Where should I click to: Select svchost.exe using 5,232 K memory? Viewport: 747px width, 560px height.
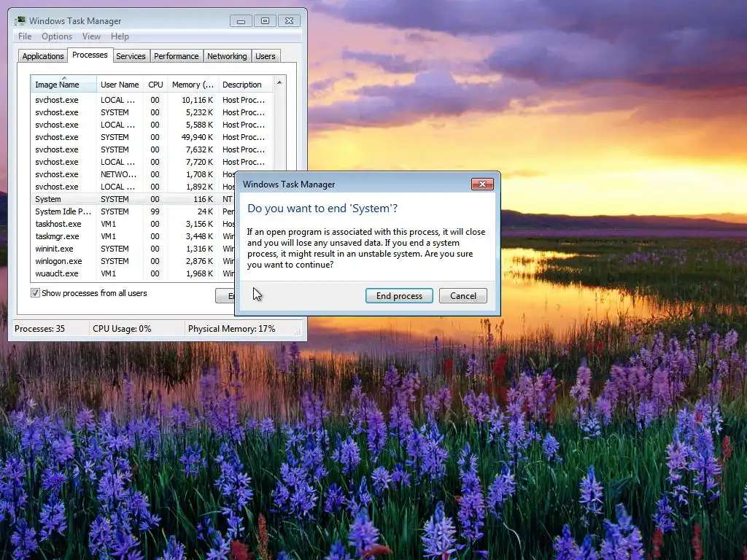click(x=152, y=112)
